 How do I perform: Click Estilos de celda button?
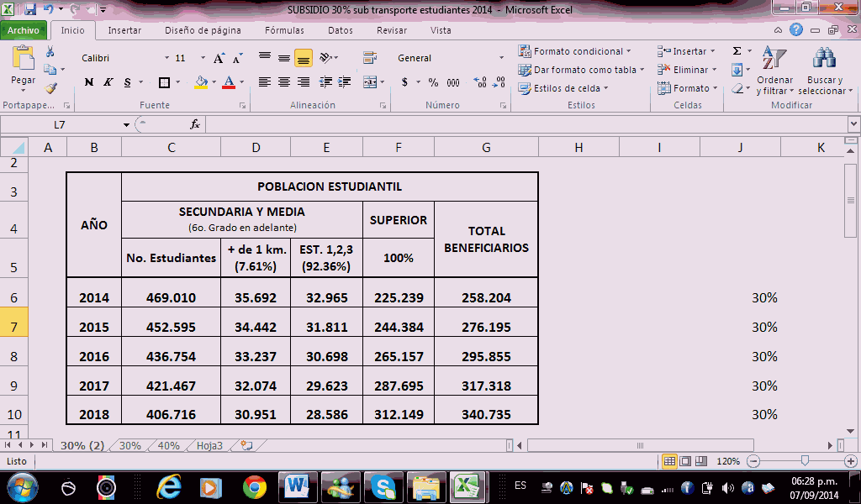565,88
